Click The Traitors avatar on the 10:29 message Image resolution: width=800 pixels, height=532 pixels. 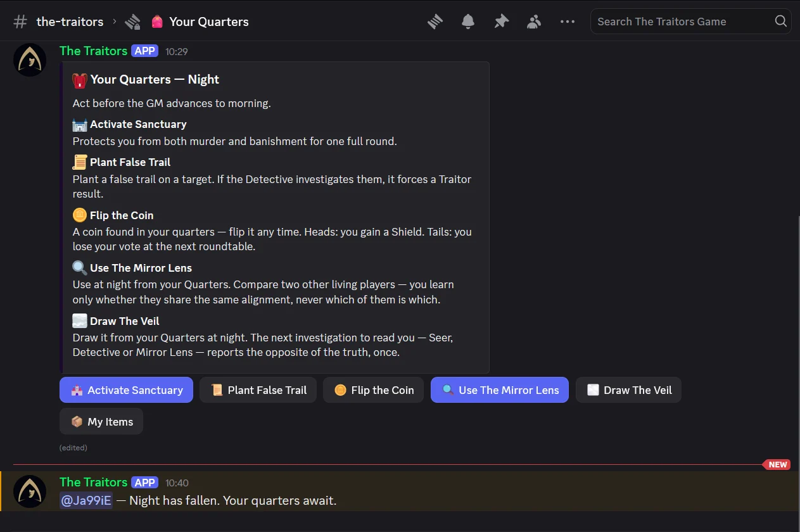point(30,60)
